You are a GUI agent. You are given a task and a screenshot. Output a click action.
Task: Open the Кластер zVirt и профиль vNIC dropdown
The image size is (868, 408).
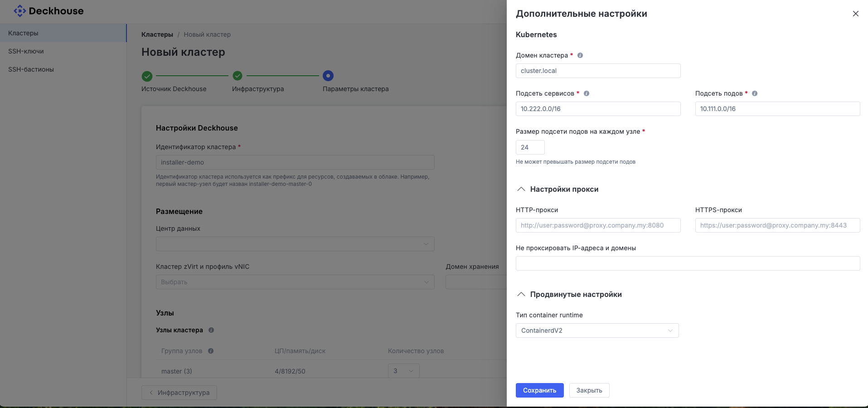(295, 282)
